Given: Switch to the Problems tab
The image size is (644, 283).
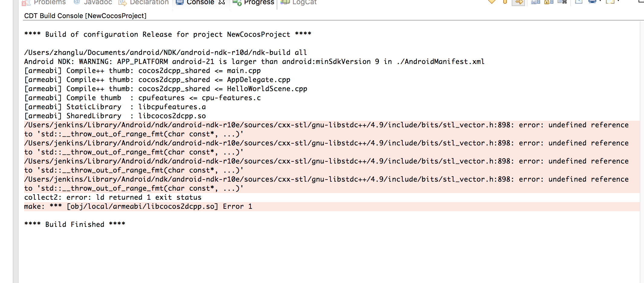Looking at the screenshot, I should coord(45,2).
